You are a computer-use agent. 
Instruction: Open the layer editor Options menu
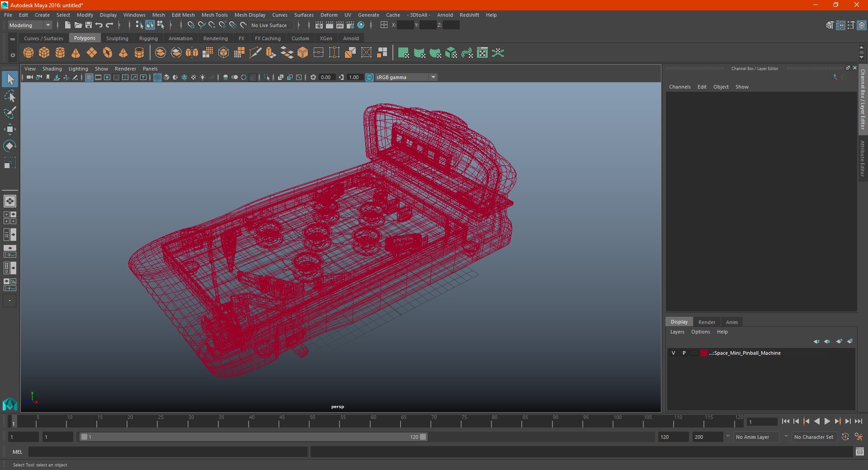[x=700, y=332]
